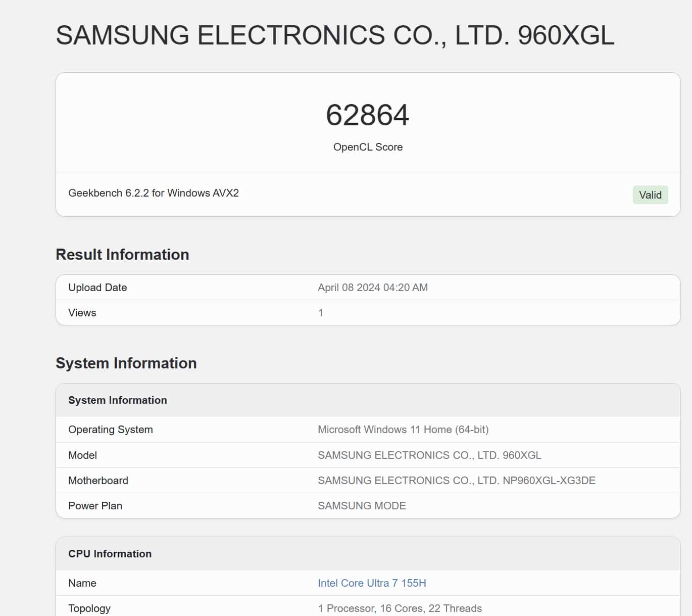
Task: Click the Views row label
Action: coord(82,313)
